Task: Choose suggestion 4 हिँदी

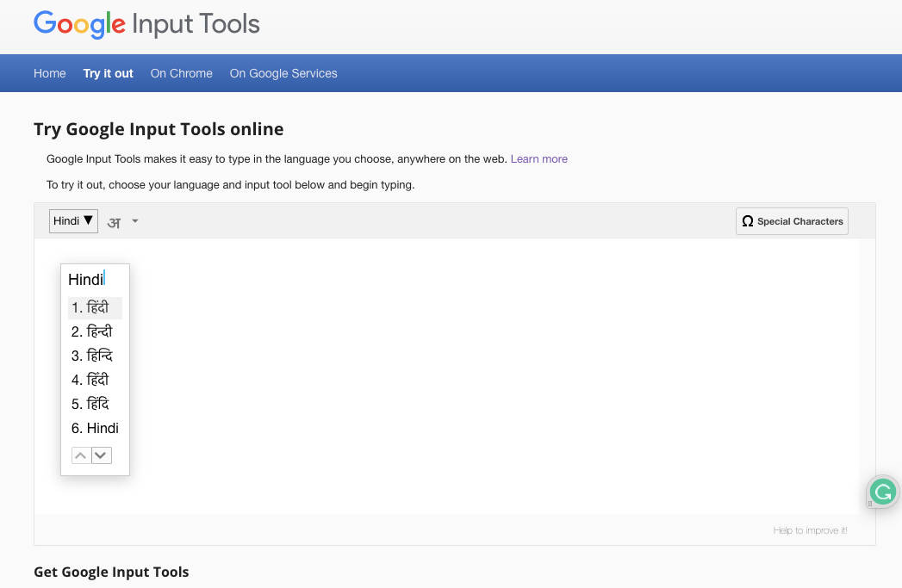Action: 95,380
